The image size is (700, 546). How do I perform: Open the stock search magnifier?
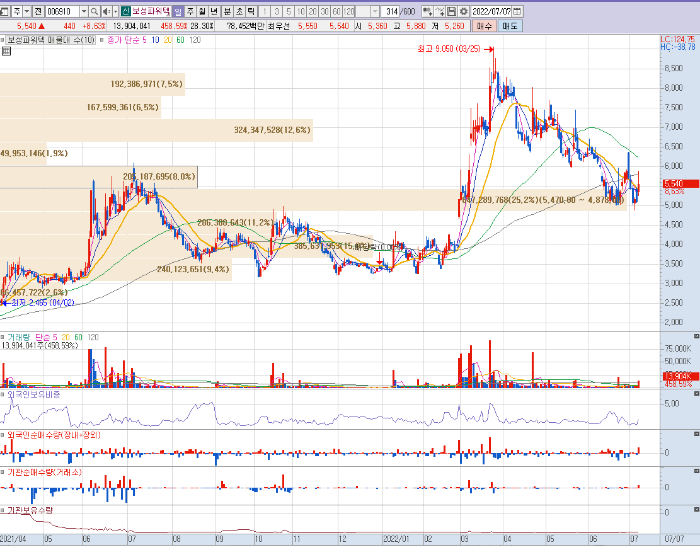point(94,11)
